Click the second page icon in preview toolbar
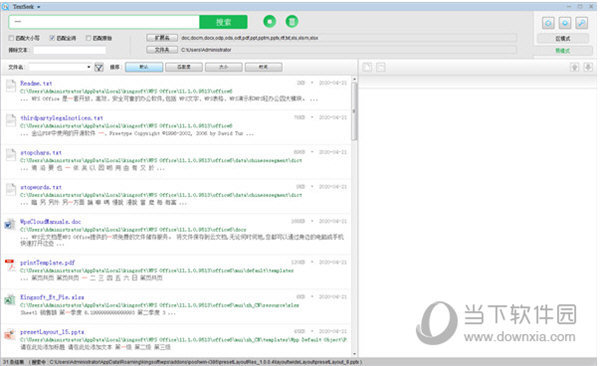 click(x=380, y=67)
